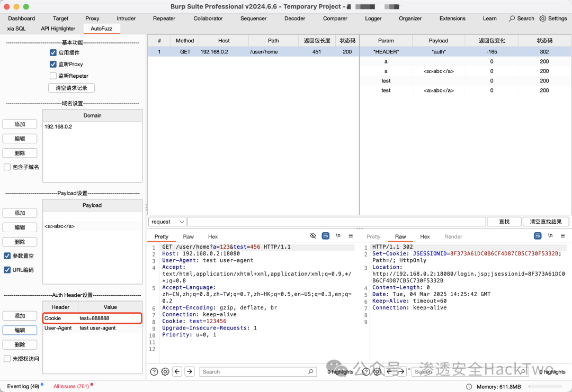Viewport: 572px width, 392px height.
Task: Switch request viewer to Hex tab
Action: pyautogui.click(x=213, y=236)
